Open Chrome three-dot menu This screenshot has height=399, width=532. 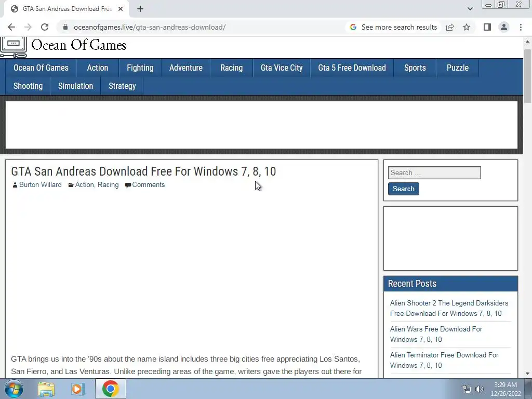521,27
